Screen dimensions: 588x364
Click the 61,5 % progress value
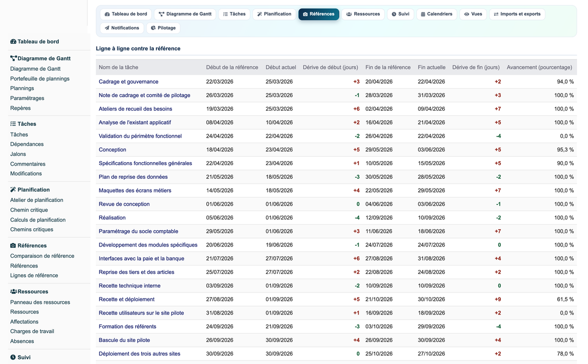(565, 299)
